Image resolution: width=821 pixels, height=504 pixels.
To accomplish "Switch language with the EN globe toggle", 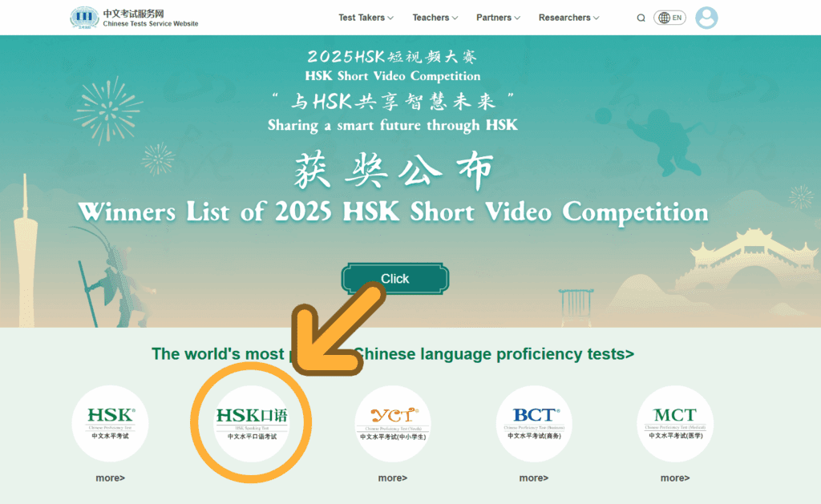I will tap(670, 18).
